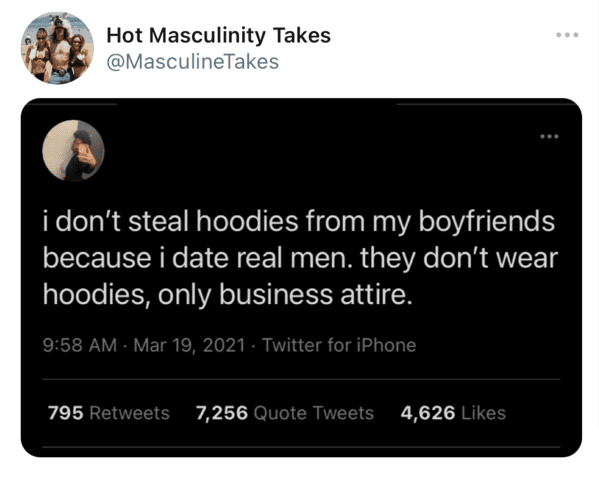Open the @MasculineTakes handle link
Screen dimensions: 599x484
[193, 62]
